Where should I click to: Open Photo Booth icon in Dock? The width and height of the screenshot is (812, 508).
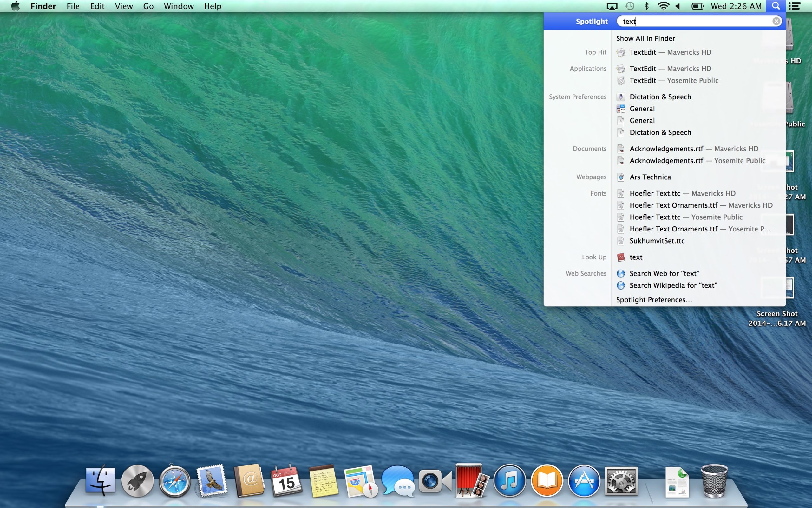click(x=472, y=481)
